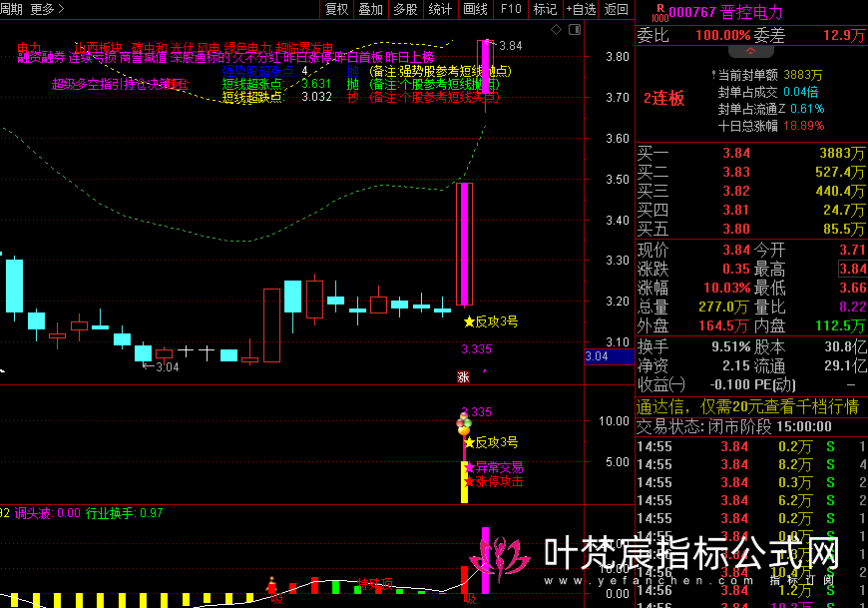
Task: Activate the 画线 drawing tool
Action: point(475,9)
